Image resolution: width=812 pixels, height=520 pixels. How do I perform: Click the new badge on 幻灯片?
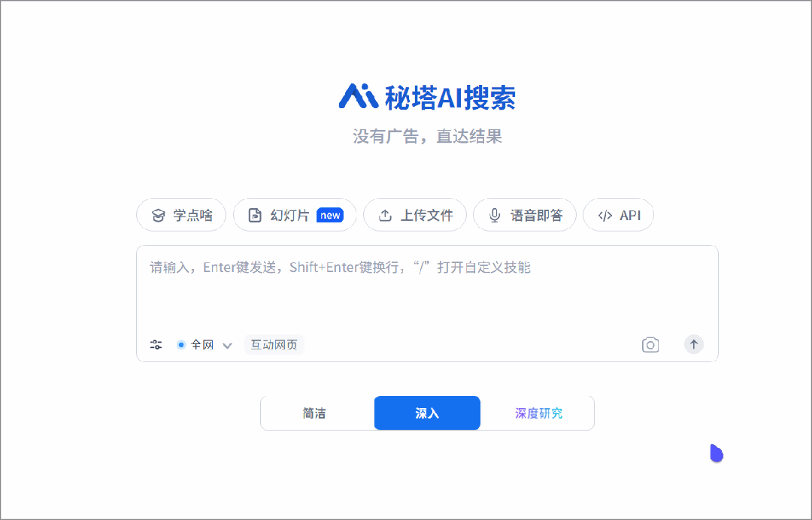point(330,215)
